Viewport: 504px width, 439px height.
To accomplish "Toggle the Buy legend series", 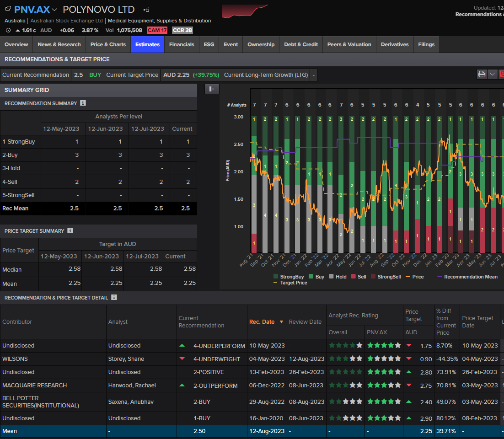I will 316,277.
